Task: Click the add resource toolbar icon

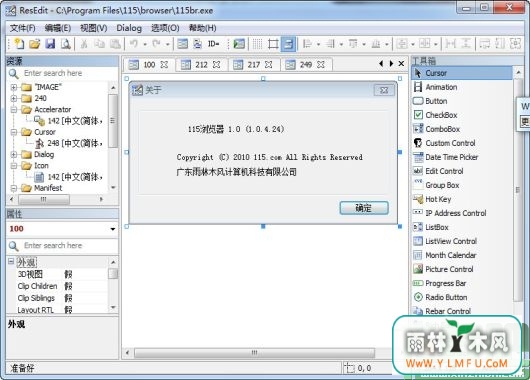Action: (x=197, y=44)
